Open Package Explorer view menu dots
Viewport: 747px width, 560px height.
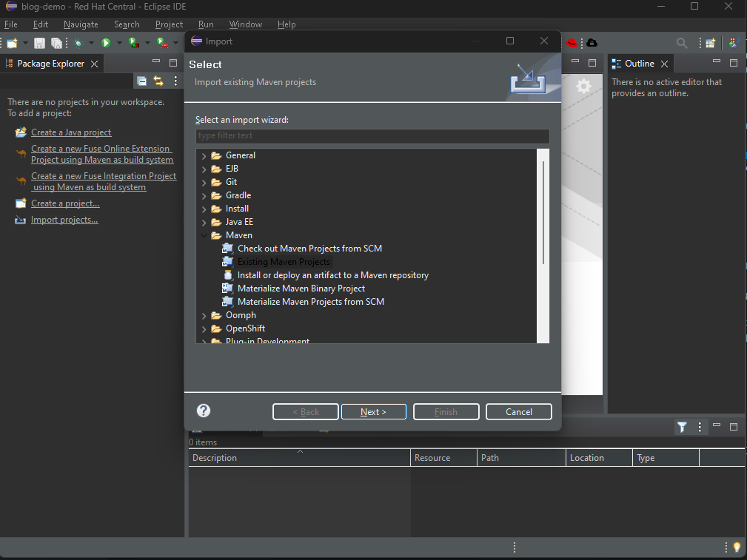[x=175, y=81]
